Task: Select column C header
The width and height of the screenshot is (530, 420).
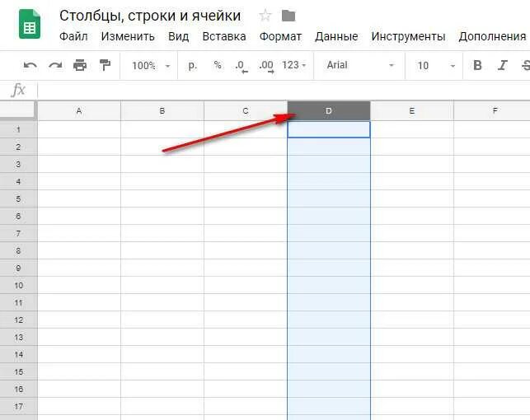Action: coord(246,110)
